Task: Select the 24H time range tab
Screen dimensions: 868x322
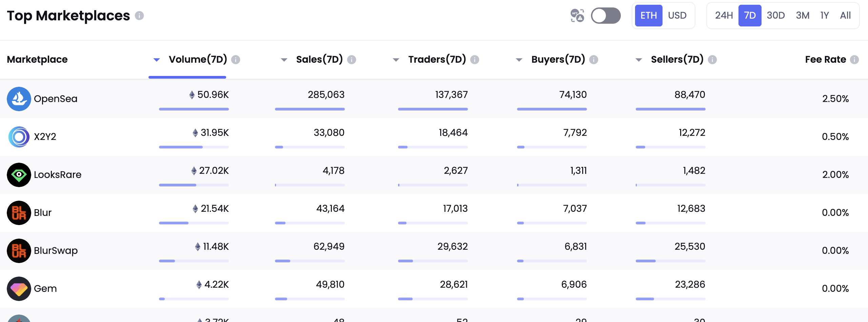Action: click(x=724, y=16)
